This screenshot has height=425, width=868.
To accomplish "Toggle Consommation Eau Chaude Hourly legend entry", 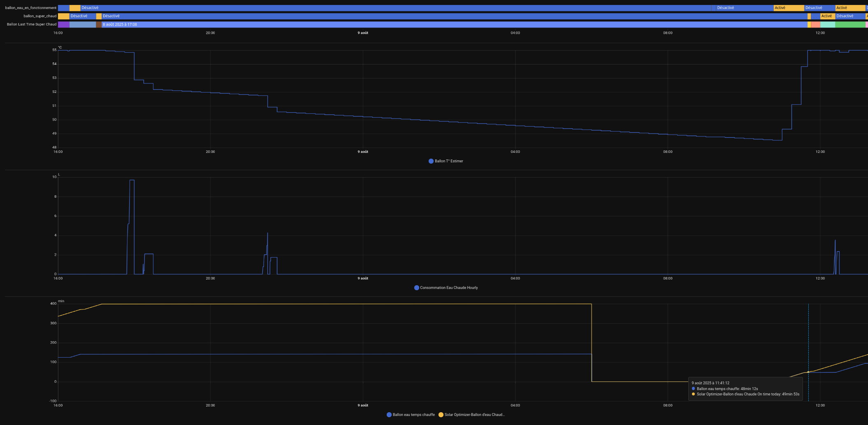I will tap(446, 288).
